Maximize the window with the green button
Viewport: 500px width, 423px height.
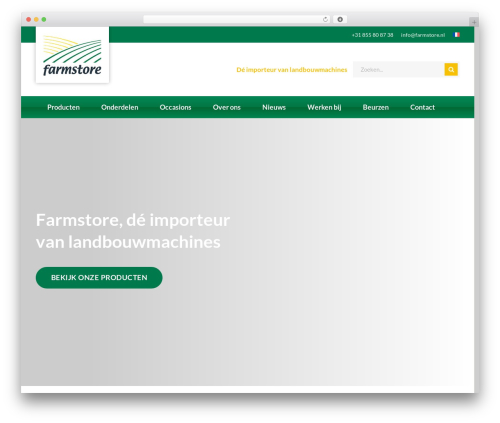tap(44, 19)
